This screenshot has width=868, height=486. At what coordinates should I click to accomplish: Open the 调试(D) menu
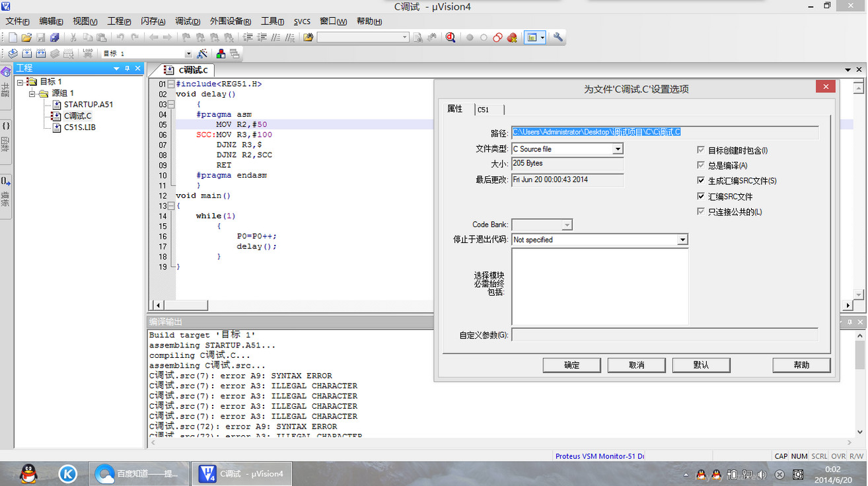187,20
